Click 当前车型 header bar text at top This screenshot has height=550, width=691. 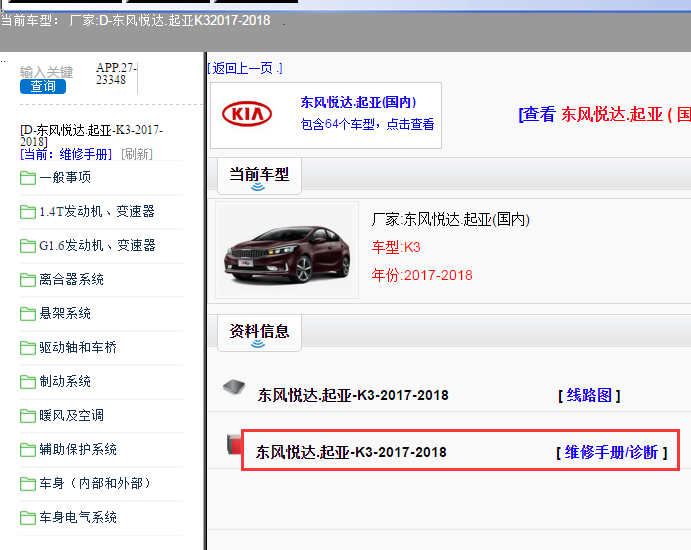coord(135,20)
